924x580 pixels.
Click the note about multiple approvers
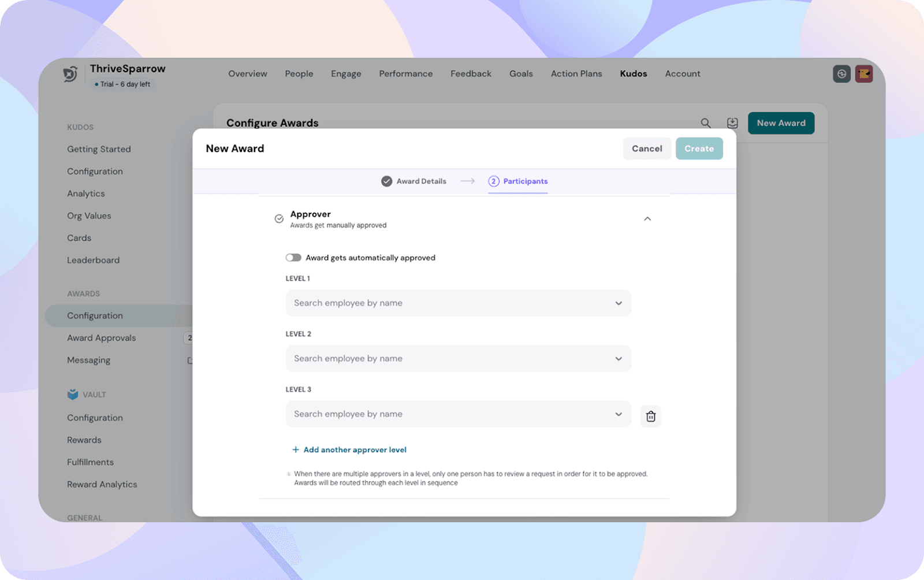[x=471, y=478]
